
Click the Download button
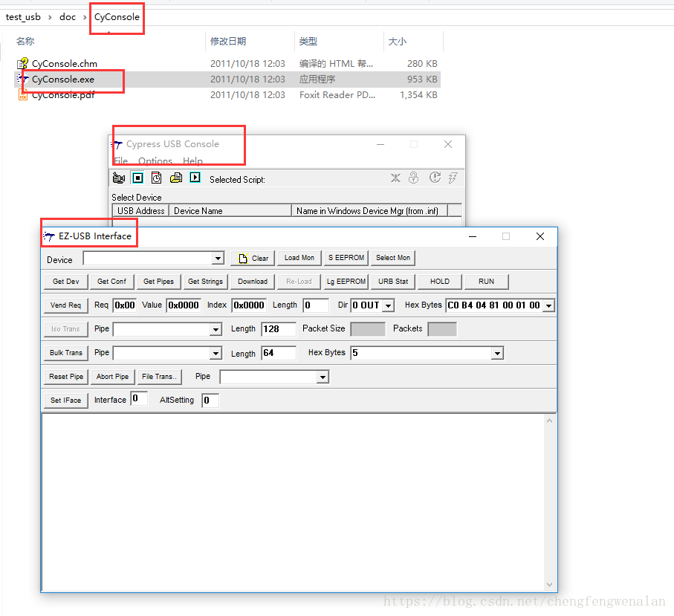tap(253, 282)
